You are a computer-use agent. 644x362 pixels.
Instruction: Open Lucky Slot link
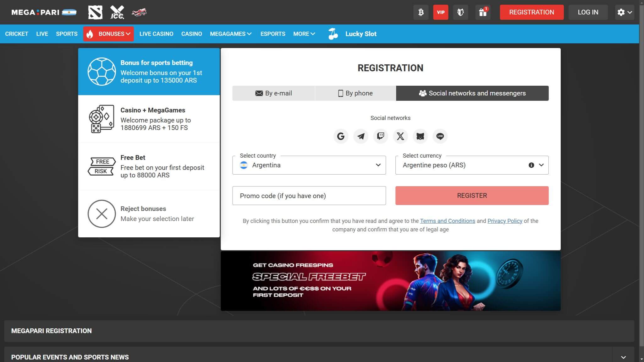[x=361, y=34]
